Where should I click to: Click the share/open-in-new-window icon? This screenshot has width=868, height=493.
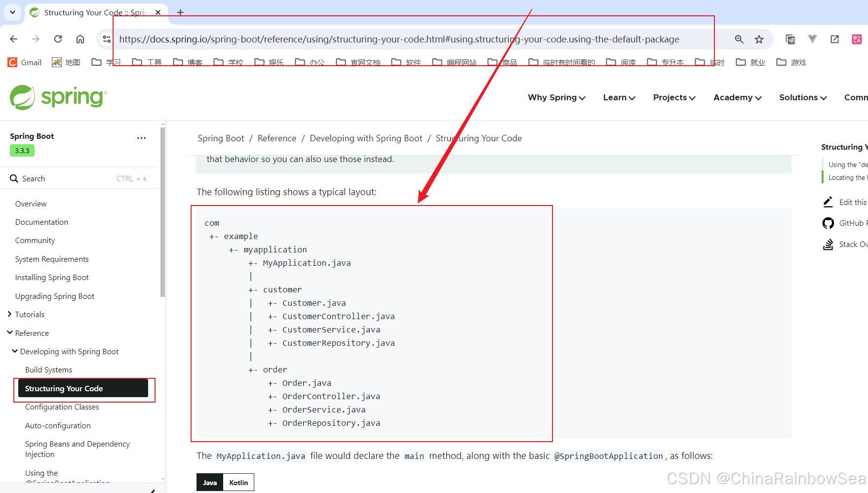[834, 39]
